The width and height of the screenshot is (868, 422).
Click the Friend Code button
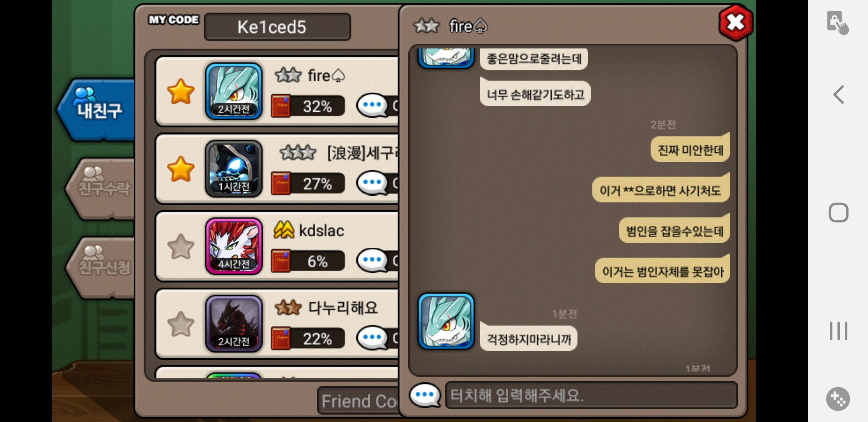359,401
